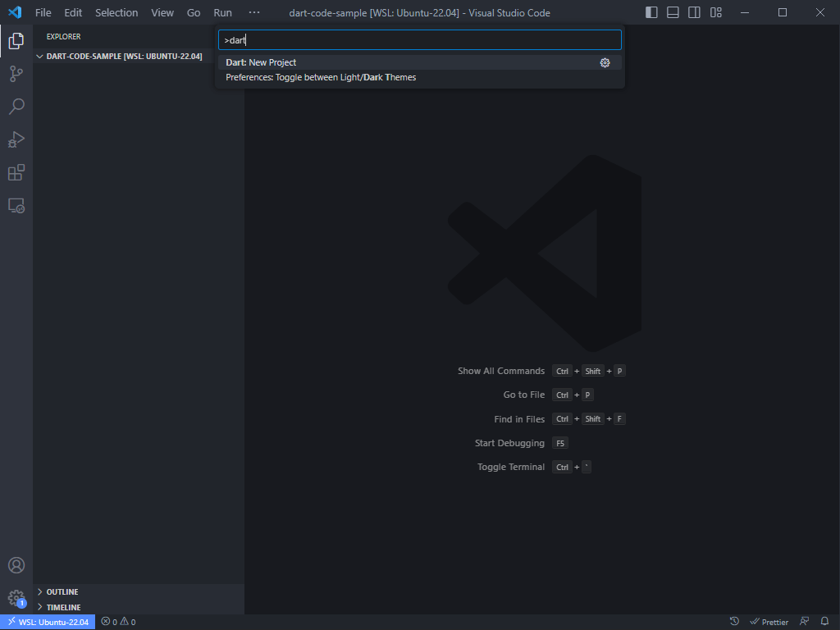The width and height of the screenshot is (840, 630).
Task: Click into the command palette input
Action: coord(419,40)
